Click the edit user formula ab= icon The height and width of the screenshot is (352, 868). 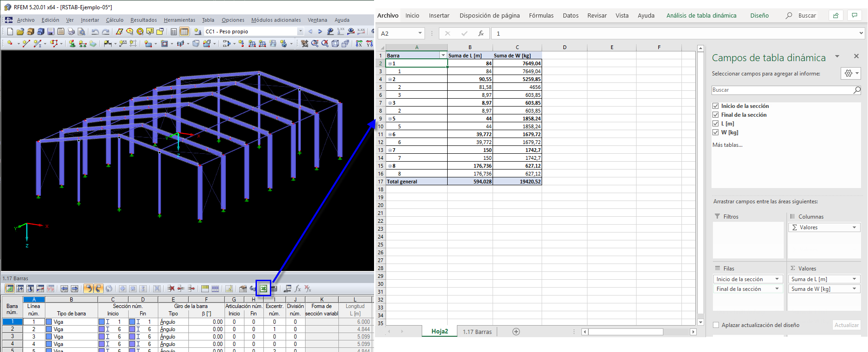pyautogui.click(x=287, y=289)
